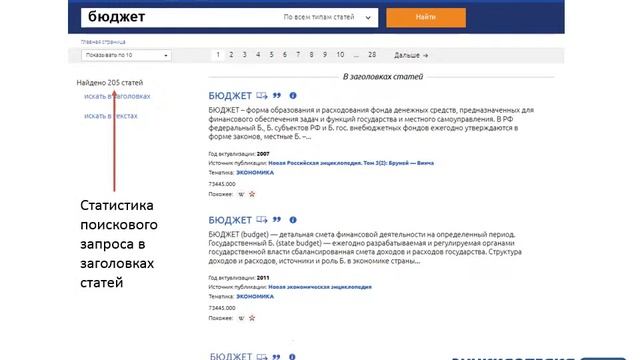Screen dimensions: 640x360
Task: Click "искать в текстах" filter link
Action: [x=111, y=116]
